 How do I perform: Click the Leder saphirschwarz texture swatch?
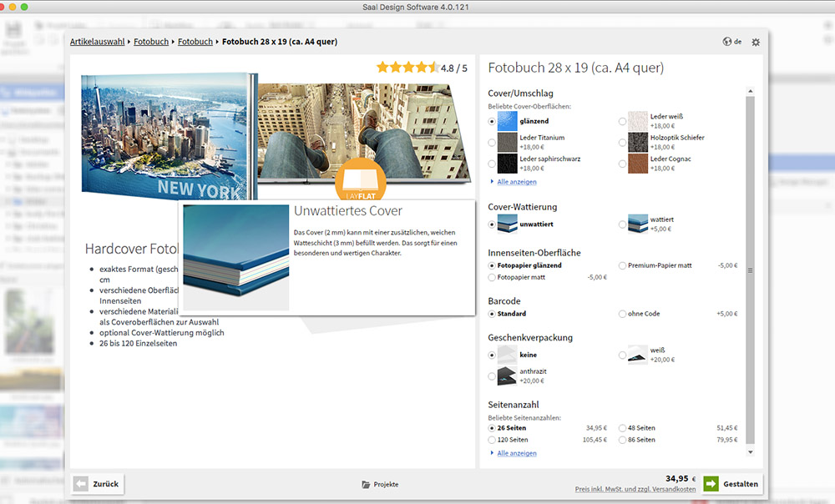[507, 164]
